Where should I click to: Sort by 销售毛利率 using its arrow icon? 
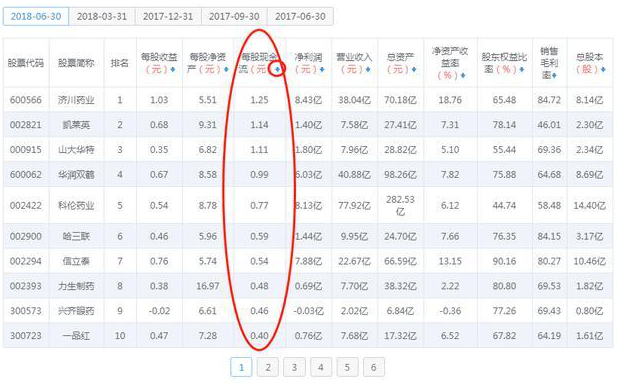point(554,75)
